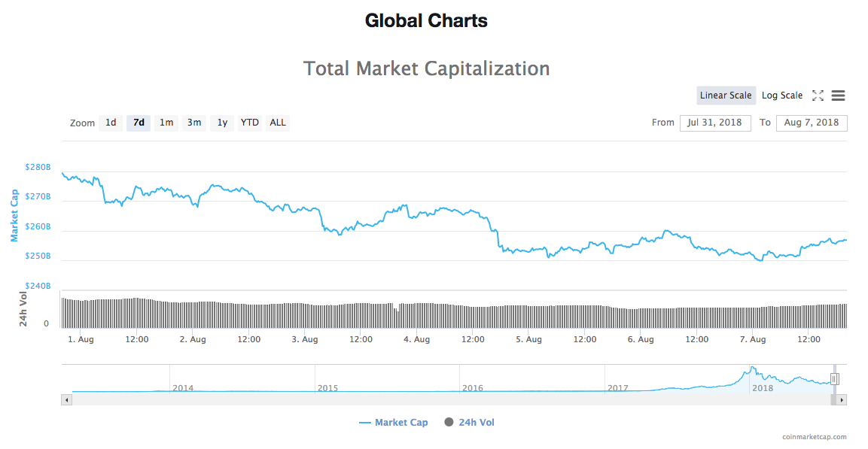Image resolution: width=868 pixels, height=449 pixels.
Task: Expand the chart to fullscreen view
Action: pos(818,96)
